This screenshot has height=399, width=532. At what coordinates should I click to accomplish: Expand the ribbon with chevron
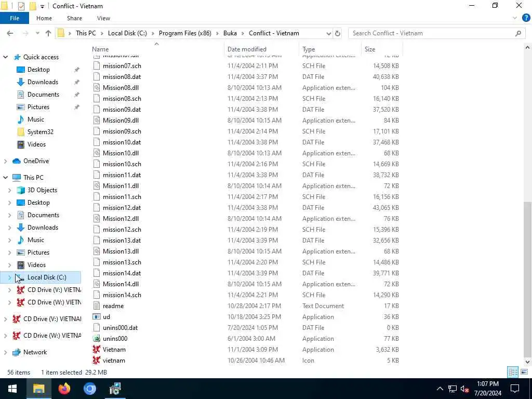(x=515, y=18)
